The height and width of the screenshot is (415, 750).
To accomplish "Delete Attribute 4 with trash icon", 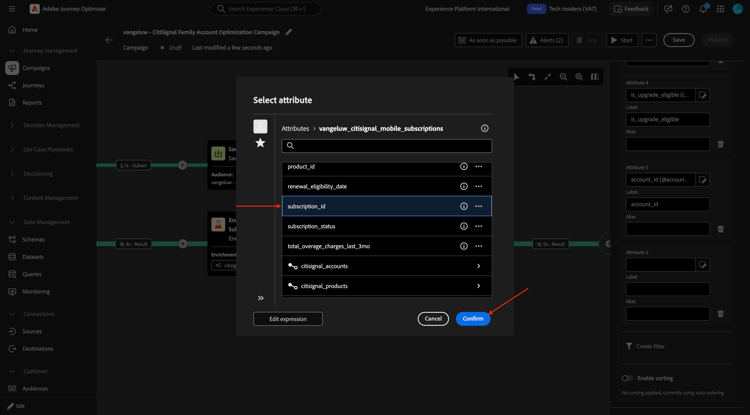I will (x=721, y=144).
